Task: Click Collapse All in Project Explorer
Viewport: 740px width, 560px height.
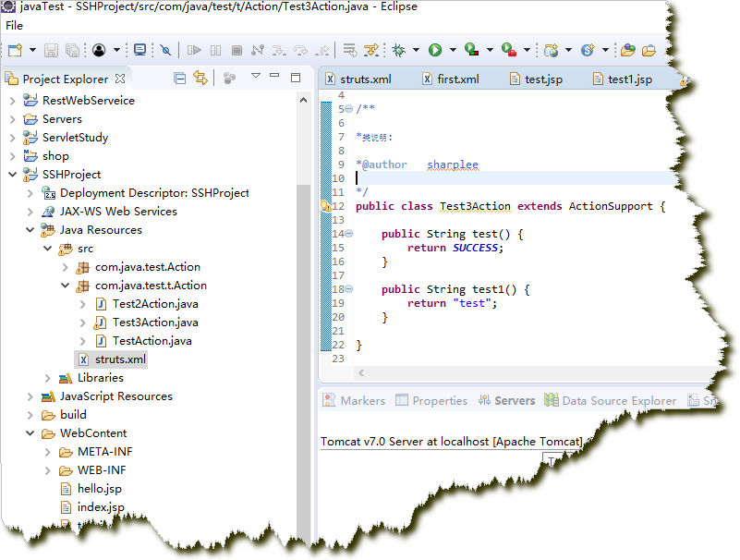Action: click(179, 78)
